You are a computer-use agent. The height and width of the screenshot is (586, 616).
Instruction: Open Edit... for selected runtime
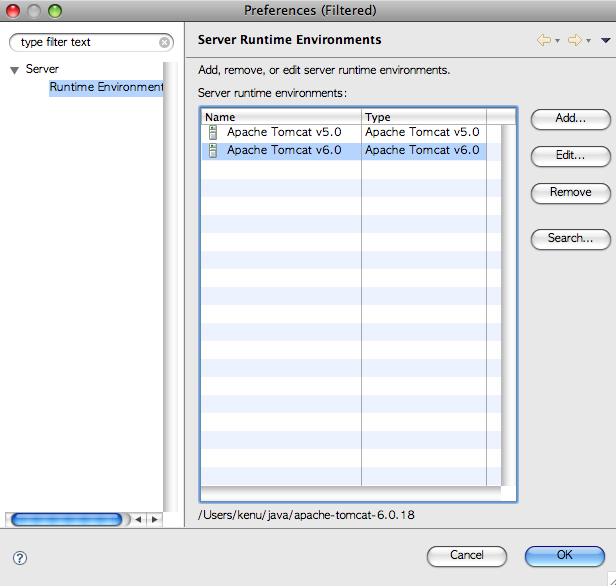(x=570, y=156)
